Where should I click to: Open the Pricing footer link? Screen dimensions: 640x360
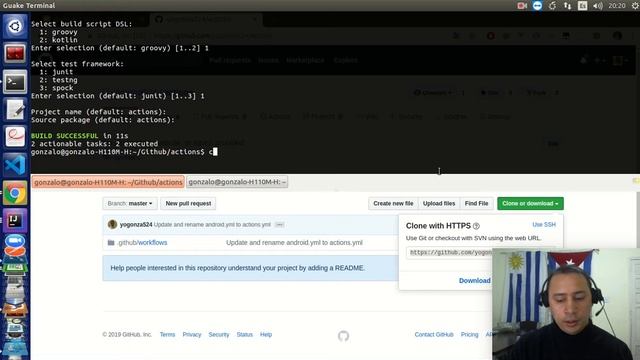click(x=469, y=334)
